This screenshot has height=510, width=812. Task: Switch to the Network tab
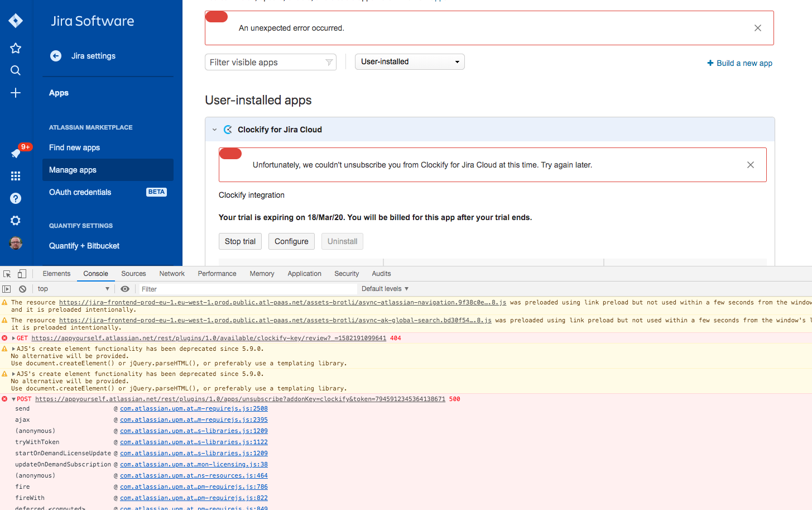pos(172,274)
